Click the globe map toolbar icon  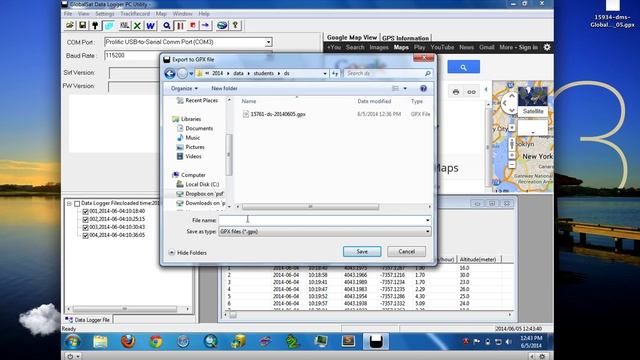tap(222, 26)
